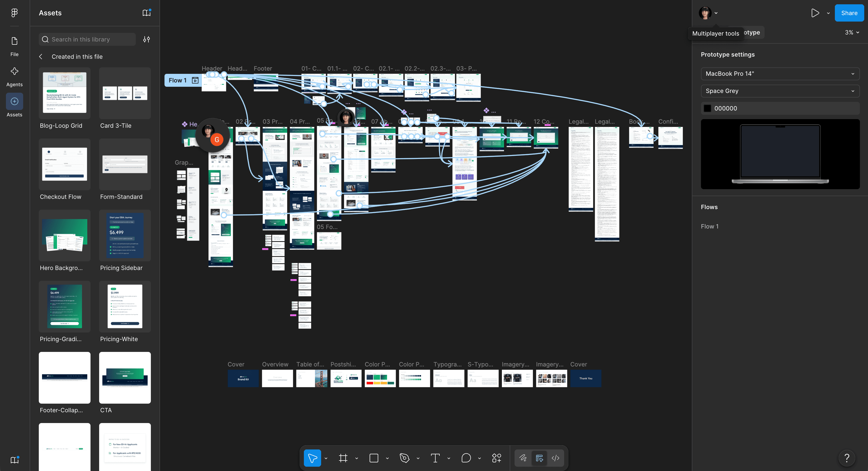The width and height of the screenshot is (868, 471).
Task: Select the Text tool
Action: (x=435, y=458)
